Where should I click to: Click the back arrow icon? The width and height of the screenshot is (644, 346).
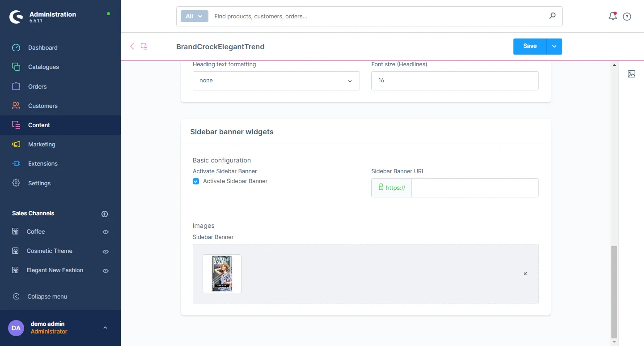coord(132,46)
